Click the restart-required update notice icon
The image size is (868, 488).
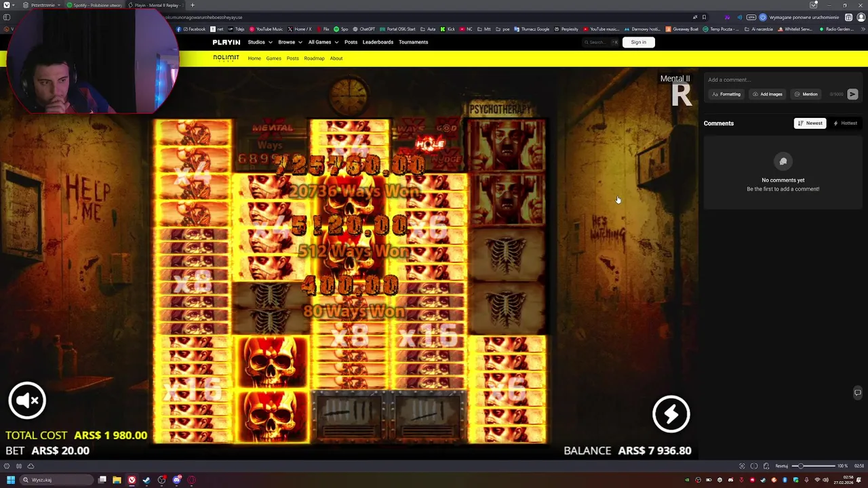pyautogui.click(x=763, y=17)
